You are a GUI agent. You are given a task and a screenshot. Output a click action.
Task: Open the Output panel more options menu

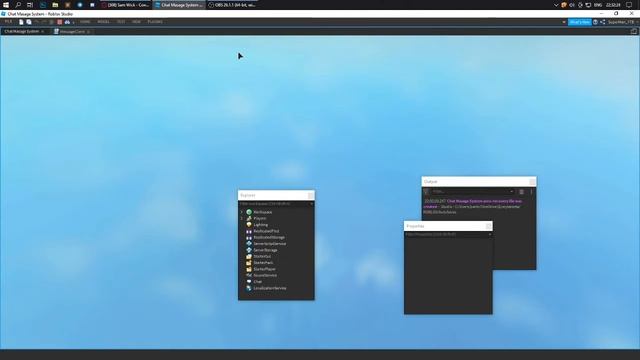531,191
